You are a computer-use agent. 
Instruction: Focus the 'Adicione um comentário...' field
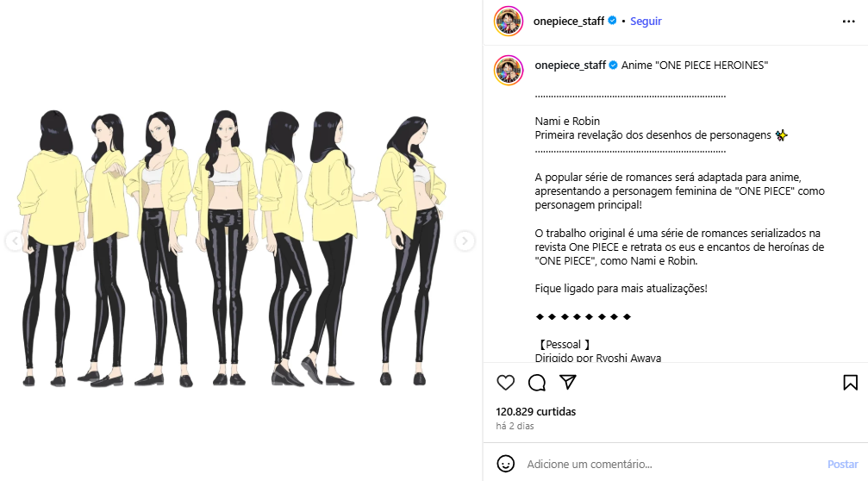point(672,464)
